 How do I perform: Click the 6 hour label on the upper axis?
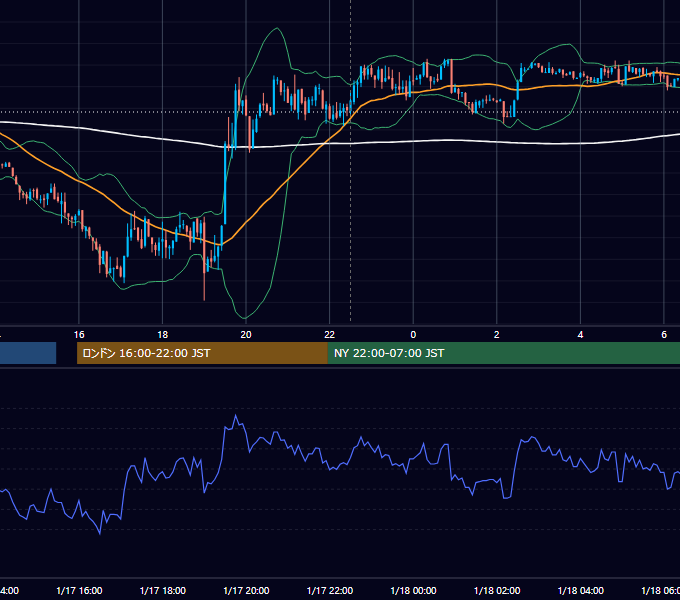[664, 335]
